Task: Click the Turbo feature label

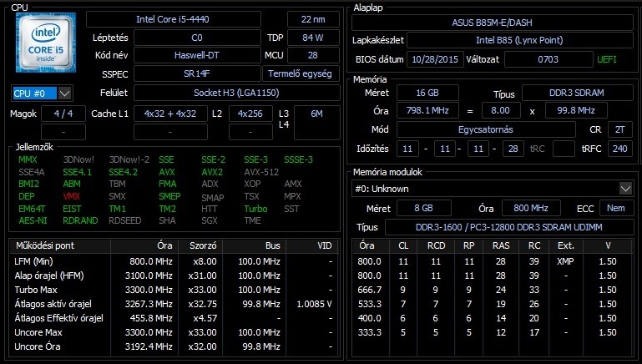Action: (255, 209)
